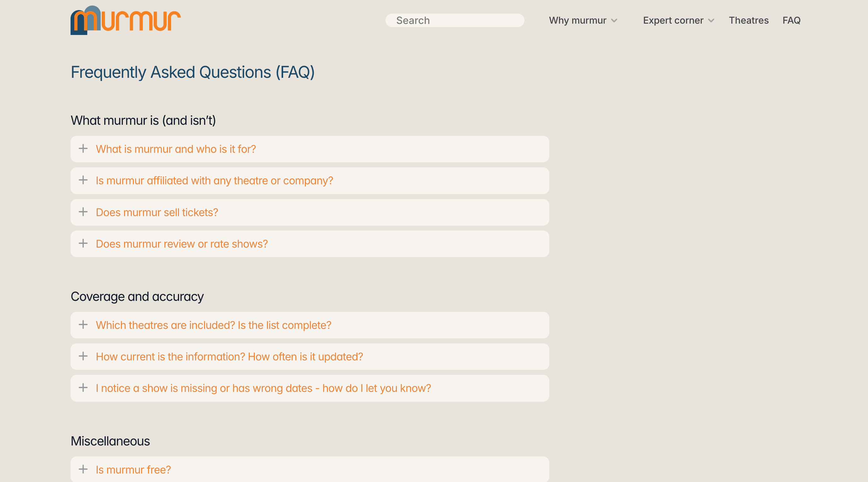Expand 'Is murmur free?' question
This screenshot has height=482, width=868.
point(310,469)
